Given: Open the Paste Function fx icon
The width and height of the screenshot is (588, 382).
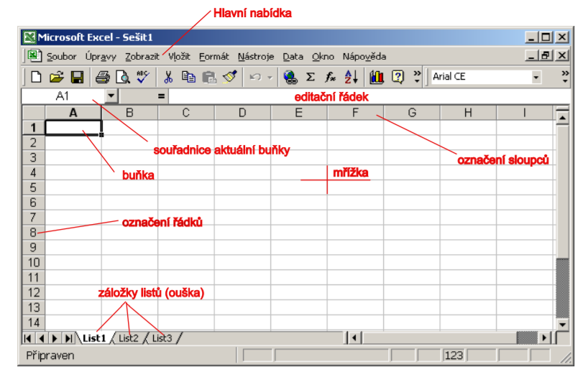Looking at the screenshot, I should click(x=331, y=77).
